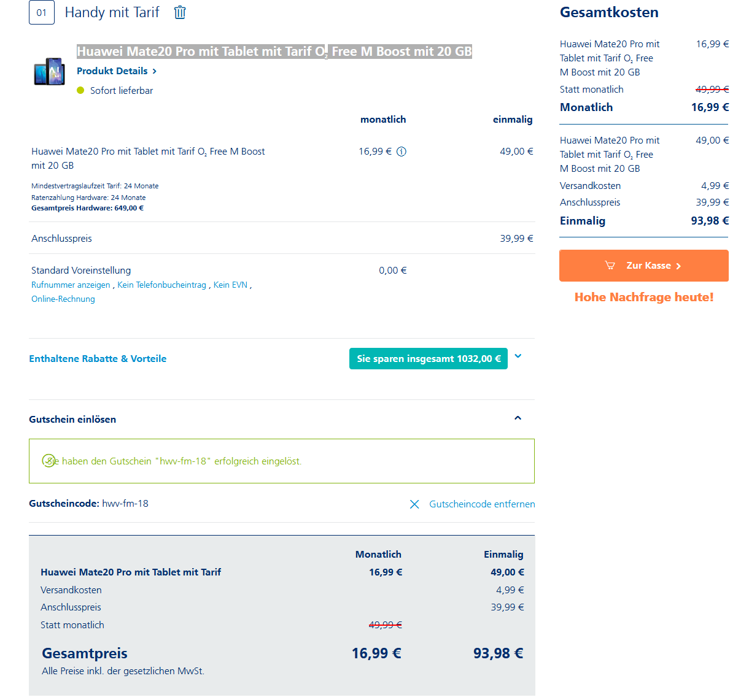Viewport: 749px width, 700px height.
Task: Click the X icon to remove voucher
Action: point(414,504)
